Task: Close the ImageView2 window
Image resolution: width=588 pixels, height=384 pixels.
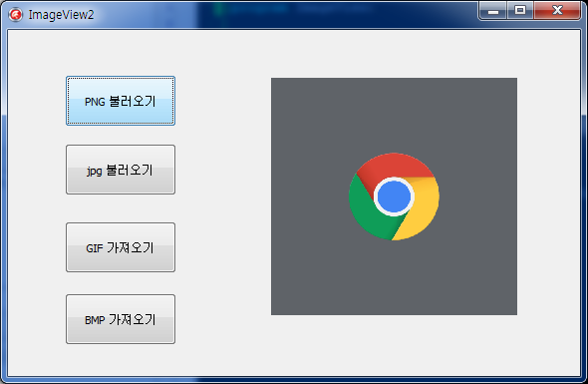Action: 557,11
